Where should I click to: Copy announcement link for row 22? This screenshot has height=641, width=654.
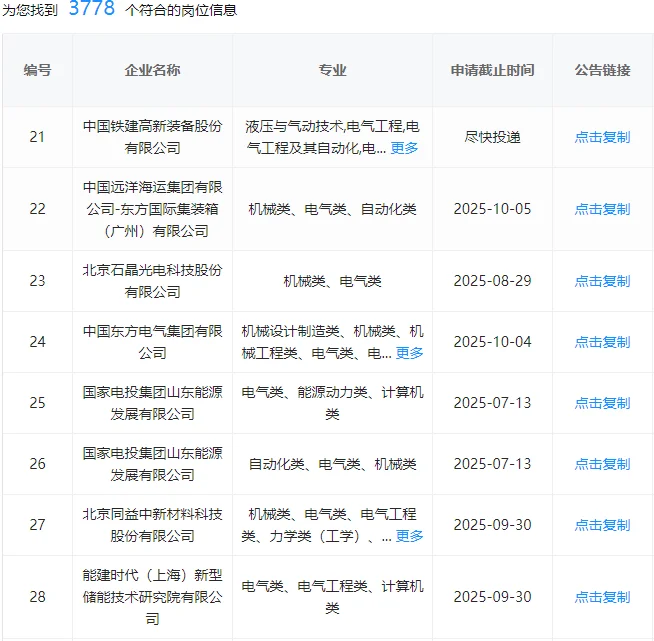pyautogui.click(x=602, y=209)
